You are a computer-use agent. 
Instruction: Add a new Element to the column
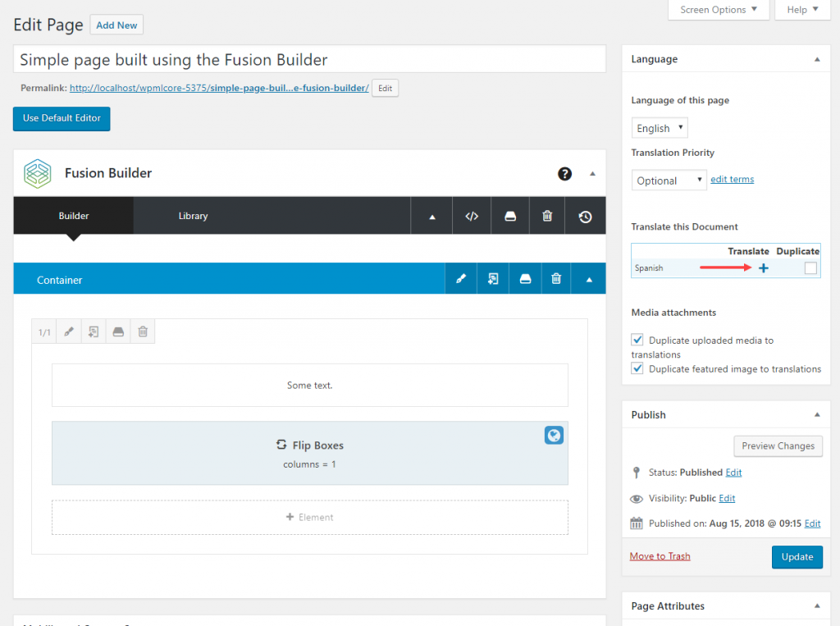tap(309, 517)
